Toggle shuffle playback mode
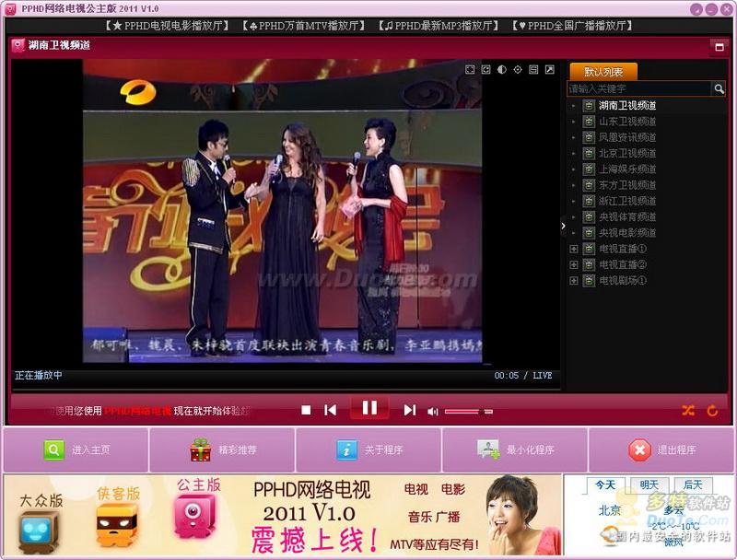This screenshot has height=560, width=737. click(x=688, y=411)
